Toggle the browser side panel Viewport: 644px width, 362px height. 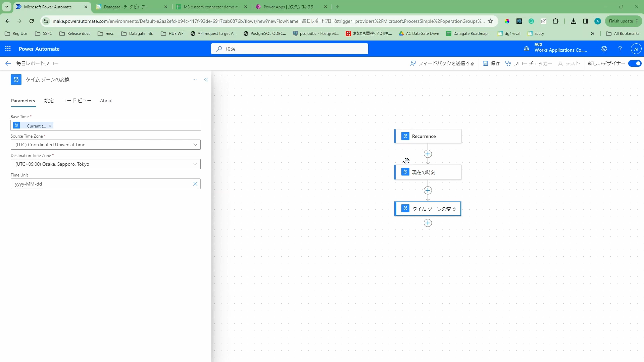(x=586, y=21)
